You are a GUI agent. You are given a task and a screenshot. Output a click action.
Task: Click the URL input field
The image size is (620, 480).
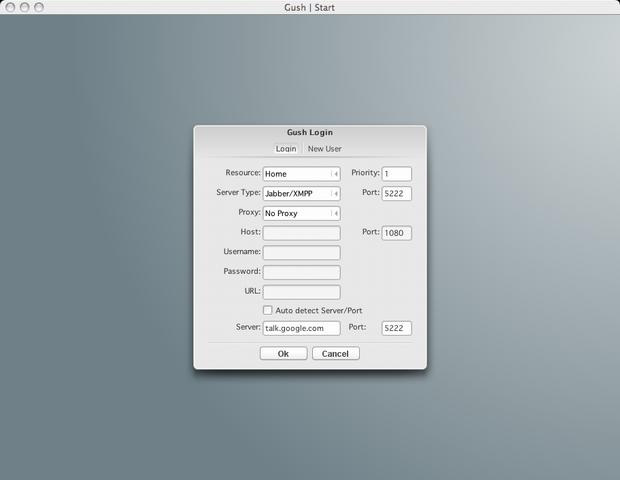301,292
